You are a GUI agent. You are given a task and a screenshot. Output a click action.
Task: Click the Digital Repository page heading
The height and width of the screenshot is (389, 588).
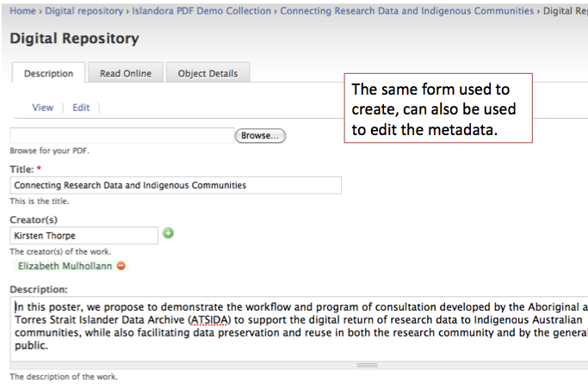[74, 39]
